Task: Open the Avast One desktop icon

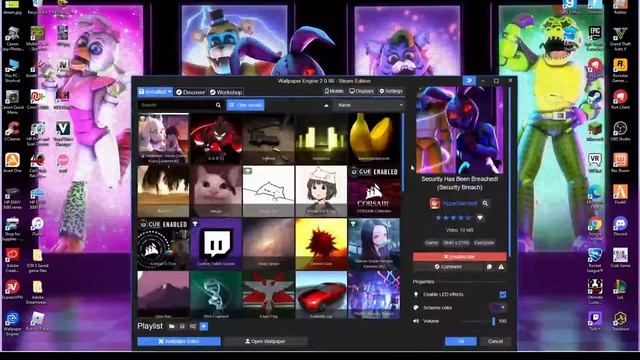Action: [12, 163]
